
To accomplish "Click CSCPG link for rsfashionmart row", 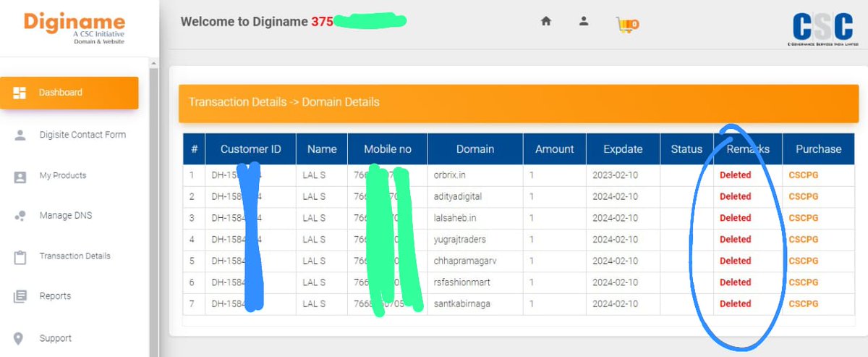I will click(804, 282).
